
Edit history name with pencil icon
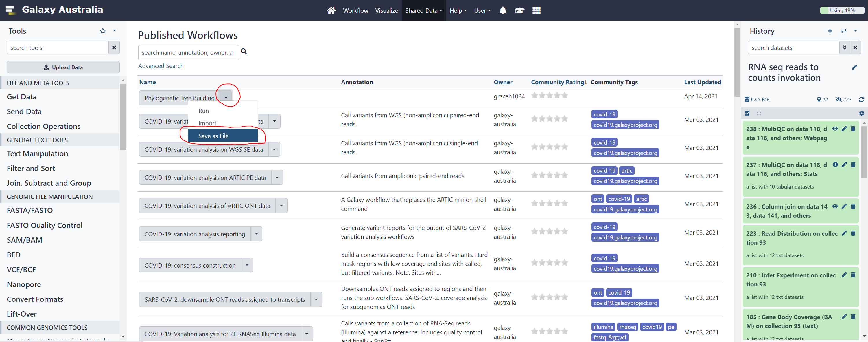tap(854, 67)
